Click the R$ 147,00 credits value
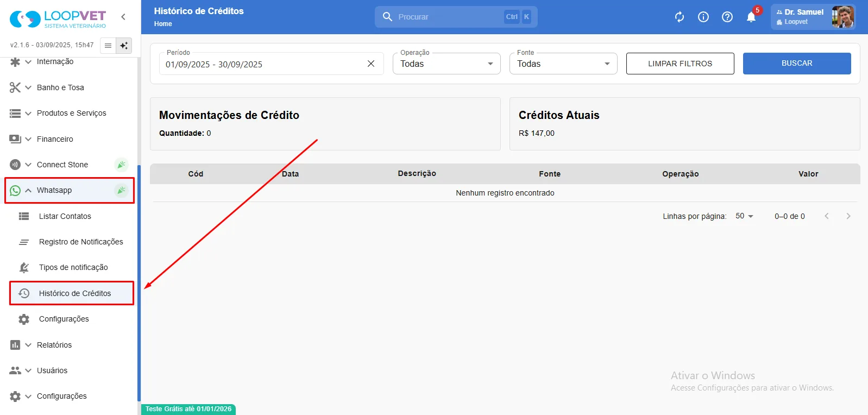868x415 pixels. [537, 133]
